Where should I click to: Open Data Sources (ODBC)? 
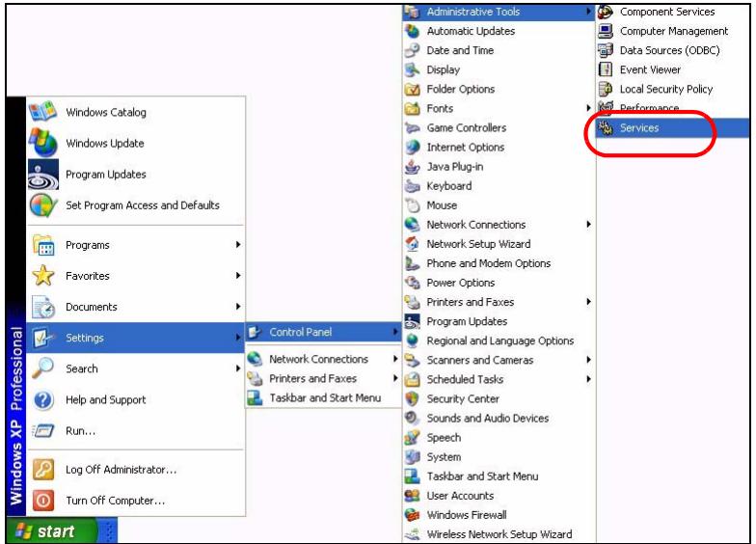[672, 50]
